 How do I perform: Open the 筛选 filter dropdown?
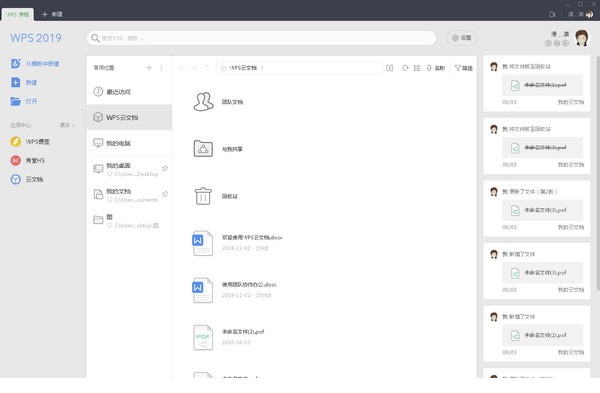tap(463, 68)
